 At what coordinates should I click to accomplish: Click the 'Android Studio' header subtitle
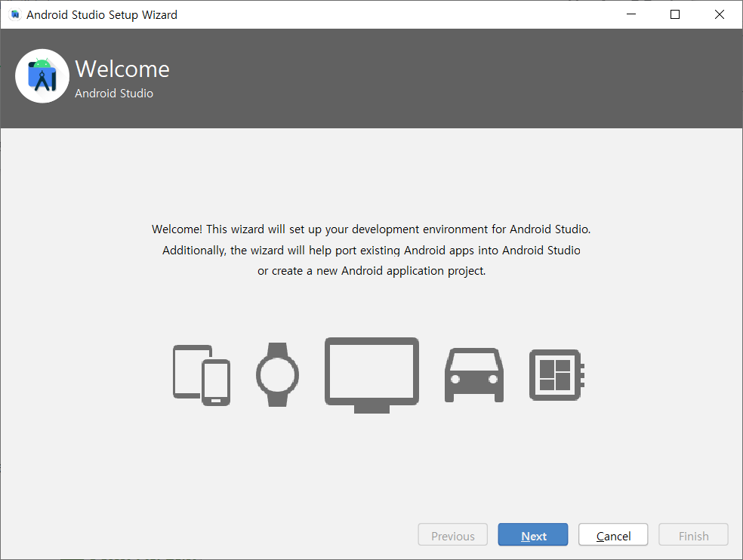(x=114, y=94)
